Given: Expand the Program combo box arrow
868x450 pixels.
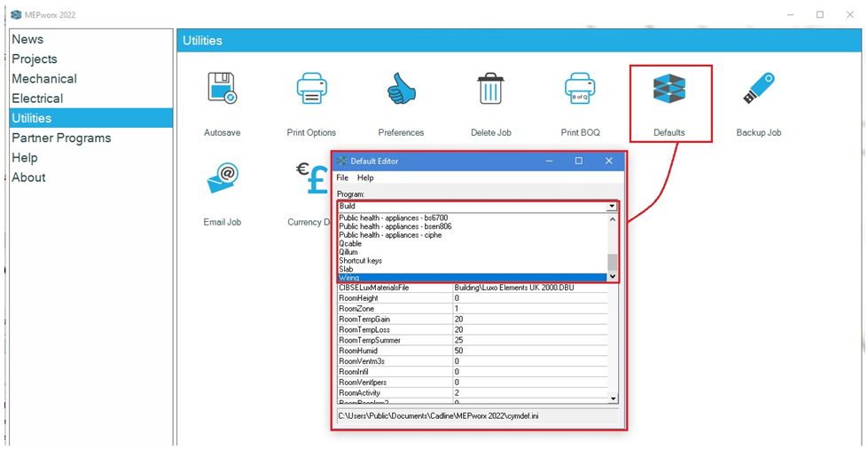Looking at the screenshot, I should click(612, 206).
